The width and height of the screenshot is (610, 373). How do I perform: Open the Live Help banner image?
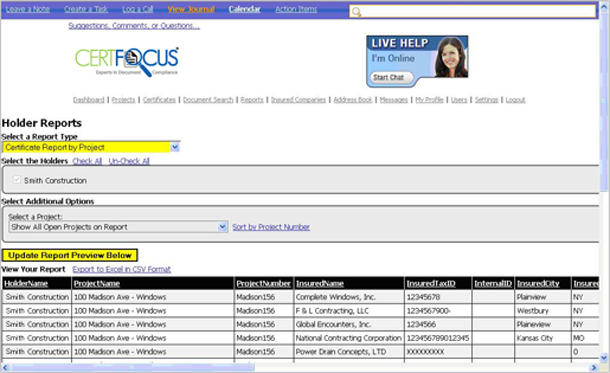(x=417, y=61)
